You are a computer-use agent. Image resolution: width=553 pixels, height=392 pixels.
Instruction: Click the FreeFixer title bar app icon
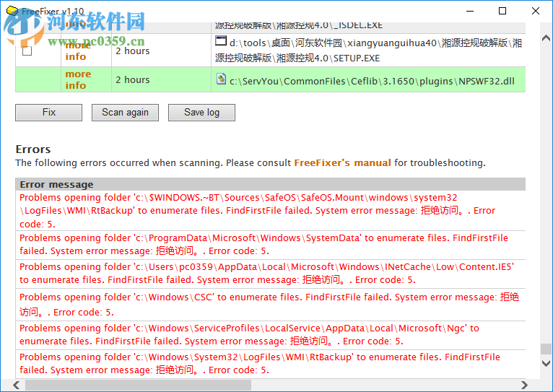[x=12, y=11]
